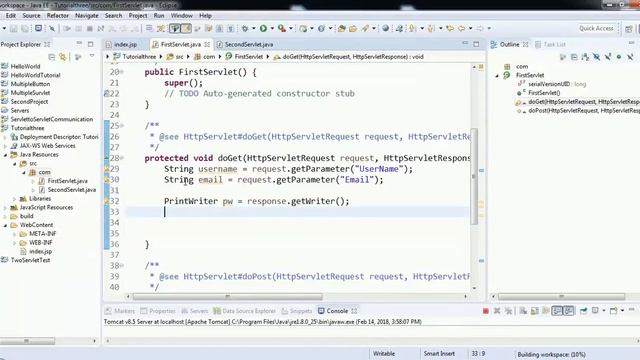640x360 pixels.
Task: Select doPost method in Outline
Action: (584, 111)
